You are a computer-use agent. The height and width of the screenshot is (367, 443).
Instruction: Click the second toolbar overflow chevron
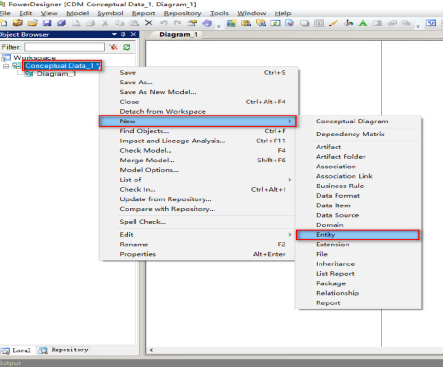tap(418, 25)
